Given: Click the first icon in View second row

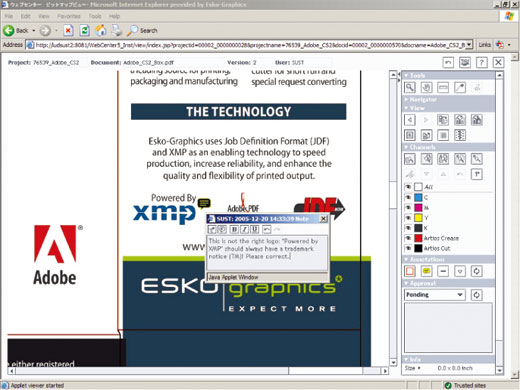Looking at the screenshot, I should (410, 135).
